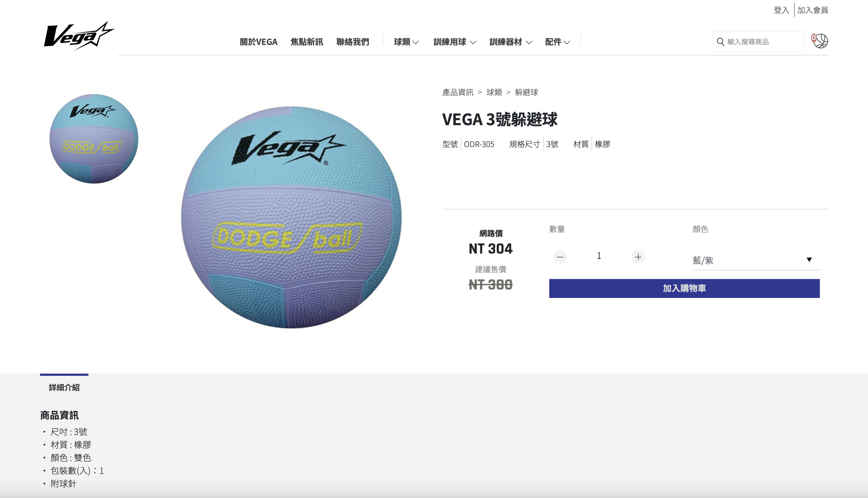Increase quantity with the plus button
Viewport: 868px width, 498px height.
pyautogui.click(x=638, y=257)
